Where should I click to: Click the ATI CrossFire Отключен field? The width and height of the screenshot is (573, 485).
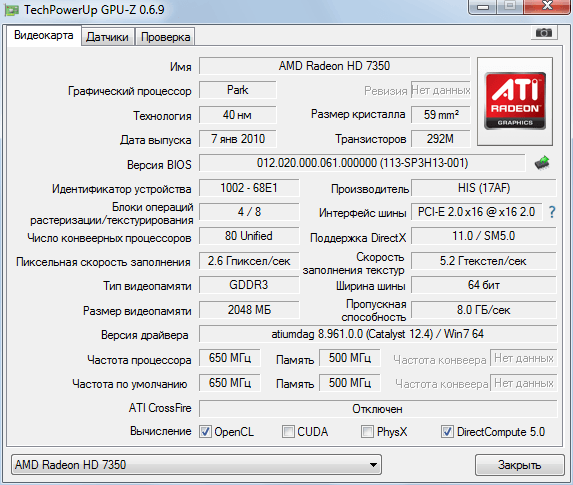pos(378,409)
